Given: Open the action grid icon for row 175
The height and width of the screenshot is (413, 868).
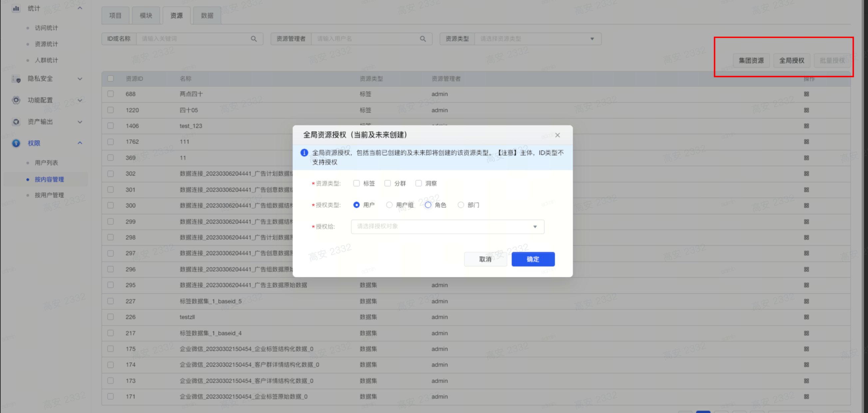Looking at the screenshot, I should click(806, 349).
